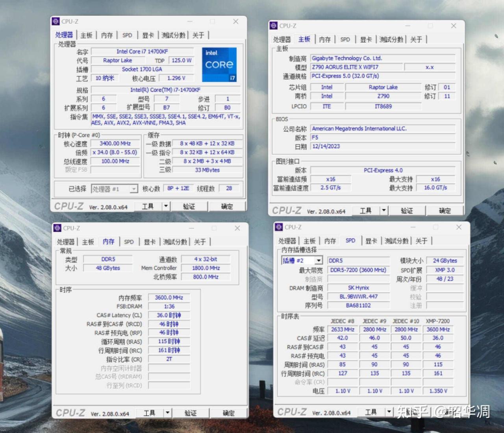Select 处理器 tab in the mainboard window
504x433 pixels.
click(282, 39)
